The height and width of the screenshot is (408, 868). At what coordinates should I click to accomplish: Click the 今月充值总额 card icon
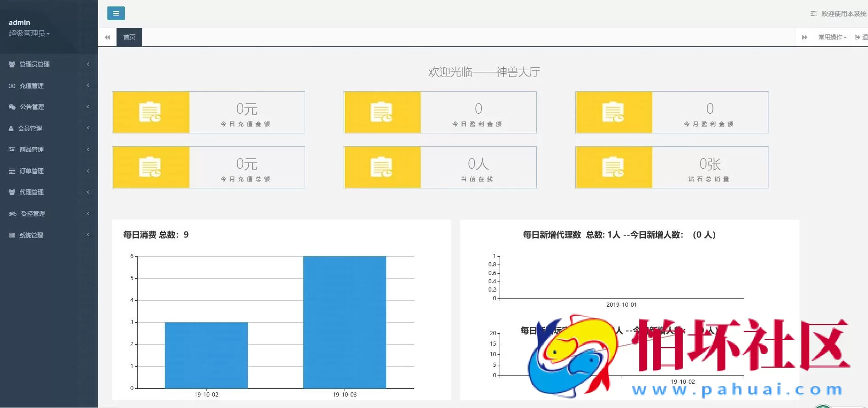150,167
